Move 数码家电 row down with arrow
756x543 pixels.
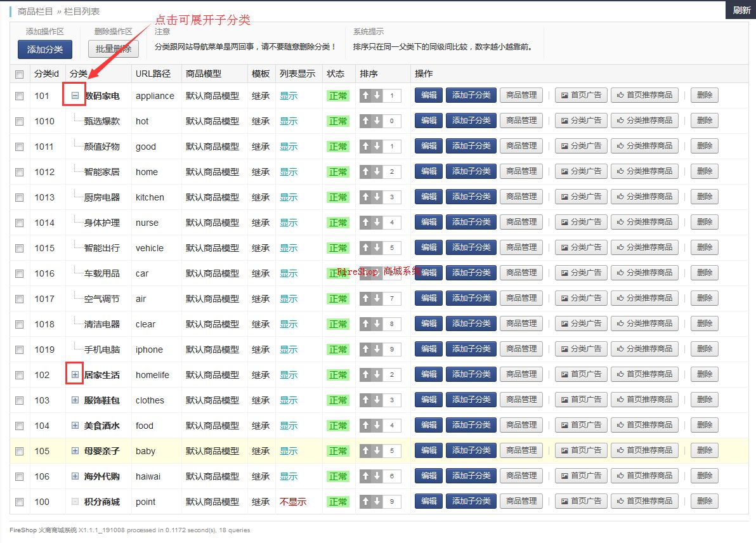(377, 96)
